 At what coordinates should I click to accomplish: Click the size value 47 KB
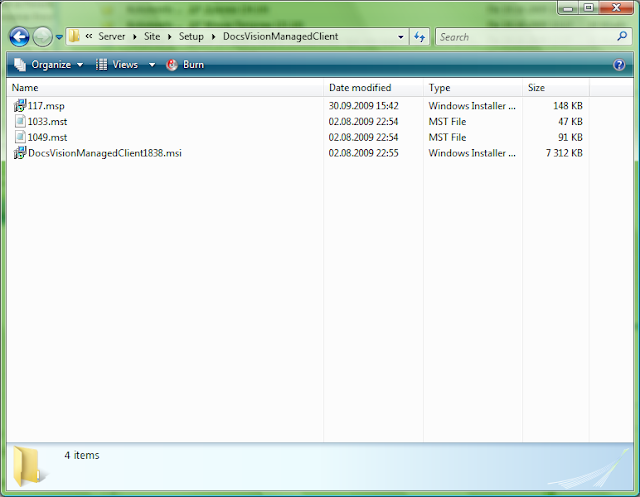570,122
